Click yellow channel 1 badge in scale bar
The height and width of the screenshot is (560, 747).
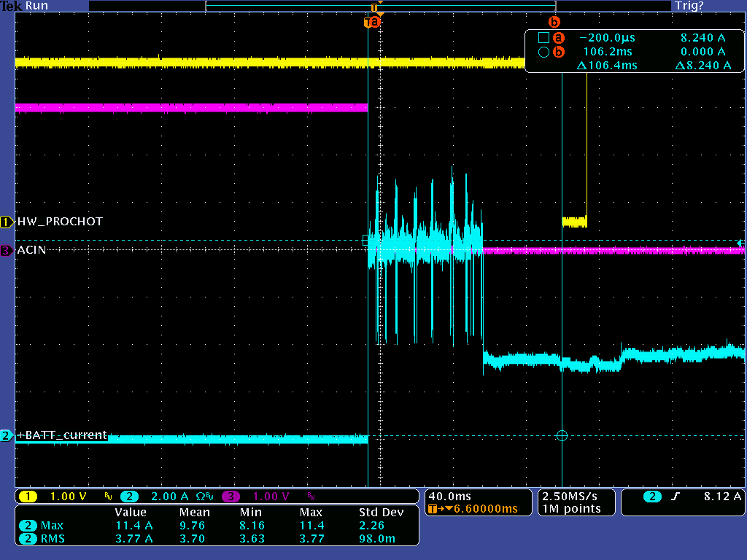click(x=28, y=497)
